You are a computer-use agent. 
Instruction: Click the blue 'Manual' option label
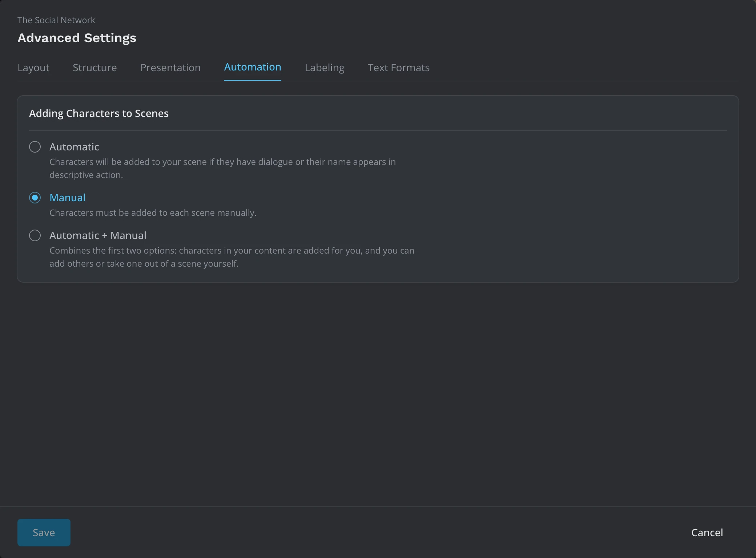[68, 198]
